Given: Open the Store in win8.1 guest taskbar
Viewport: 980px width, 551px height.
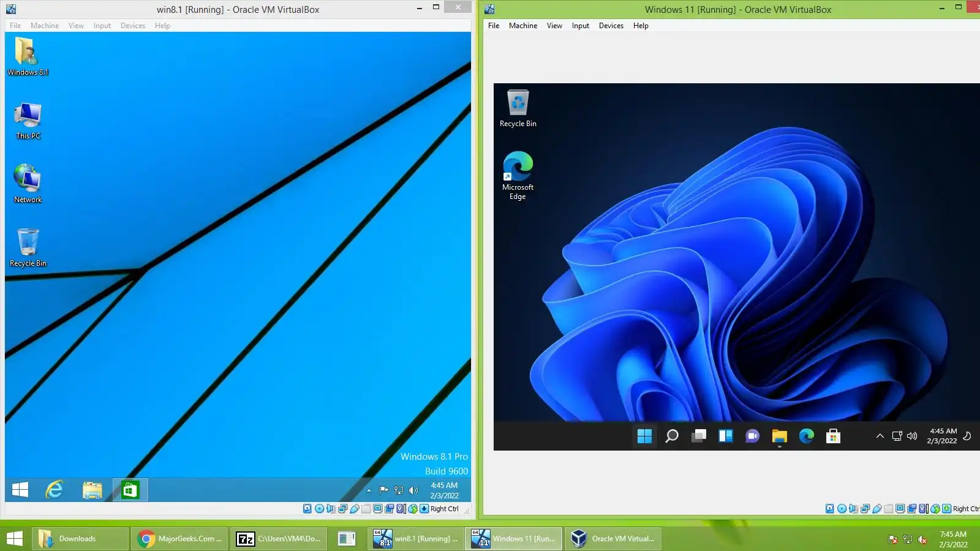Looking at the screenshot, I should point(130,490).
